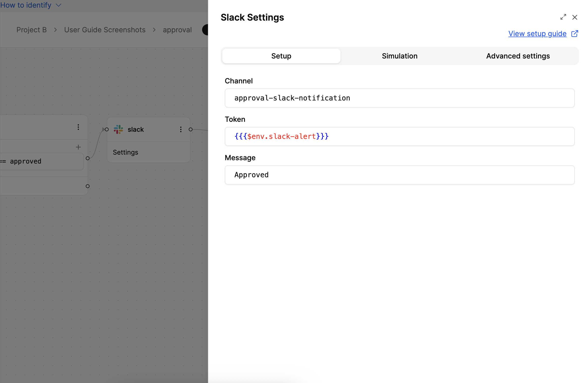Add a condition with the plus icon

[78, 147]
